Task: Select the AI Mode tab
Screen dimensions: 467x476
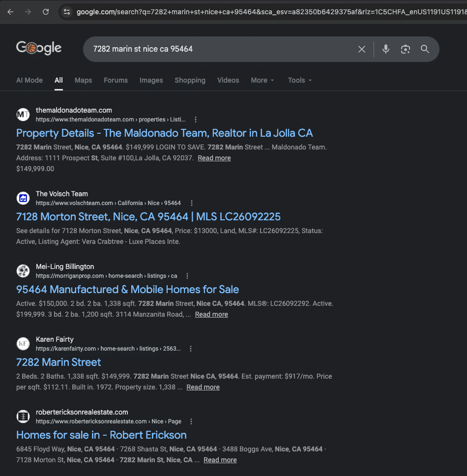Action: point(29,80)
